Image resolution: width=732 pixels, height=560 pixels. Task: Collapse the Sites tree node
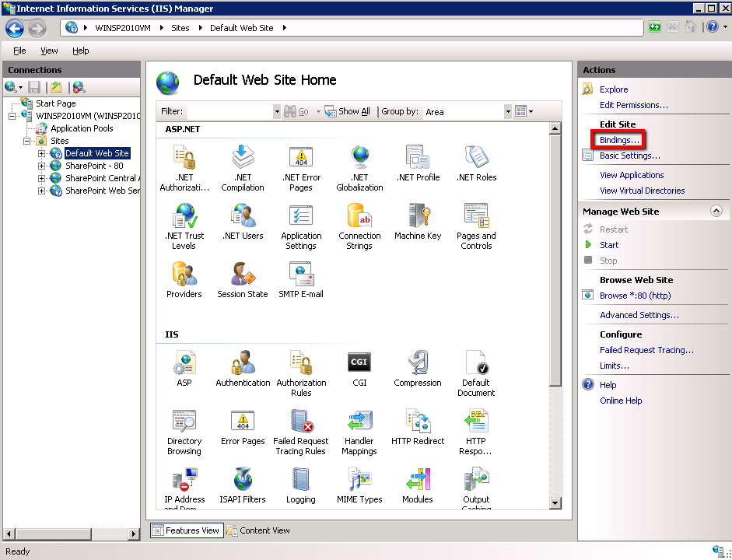pos(27,141)
